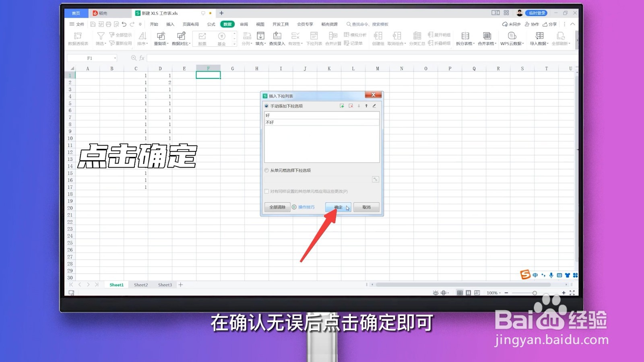
Task: Click the zoom out minus button
Action: [x=506, y=293]
